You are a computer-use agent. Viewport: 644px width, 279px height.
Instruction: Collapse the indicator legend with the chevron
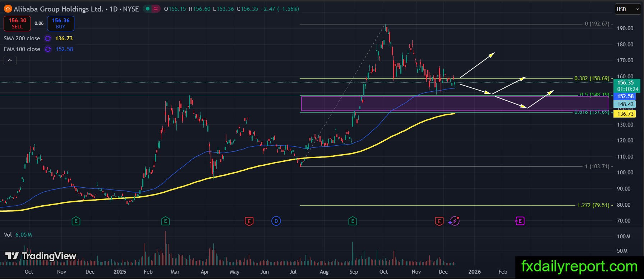[10, 60]
